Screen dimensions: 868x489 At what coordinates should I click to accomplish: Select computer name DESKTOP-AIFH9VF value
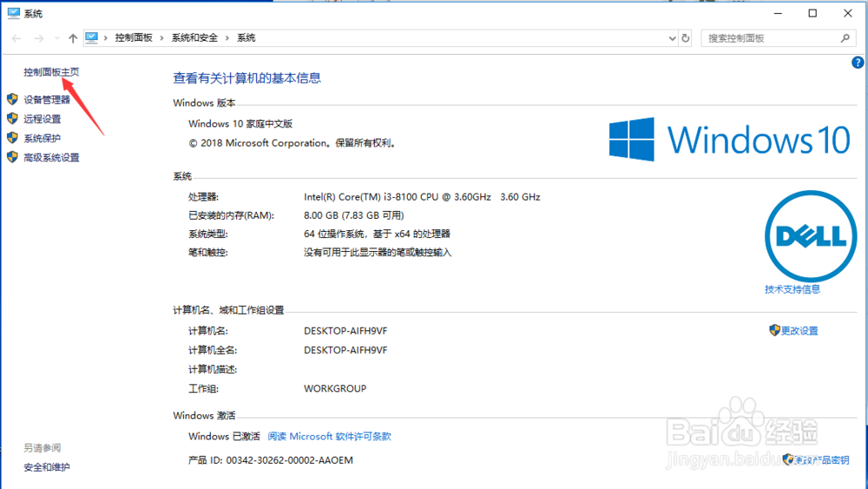(x=345, y=331)
